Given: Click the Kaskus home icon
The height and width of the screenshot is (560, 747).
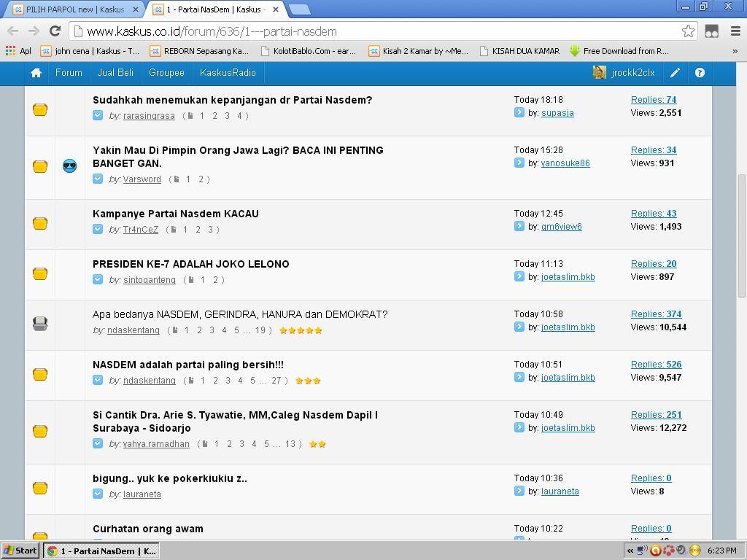Looking at the screenshot, I should (36, 73).
